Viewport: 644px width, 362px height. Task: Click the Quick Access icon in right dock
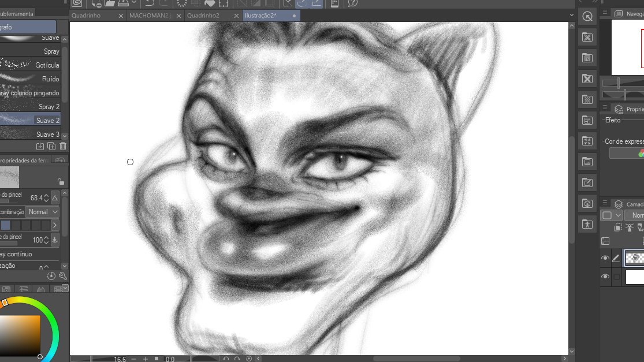click(587, 17)
